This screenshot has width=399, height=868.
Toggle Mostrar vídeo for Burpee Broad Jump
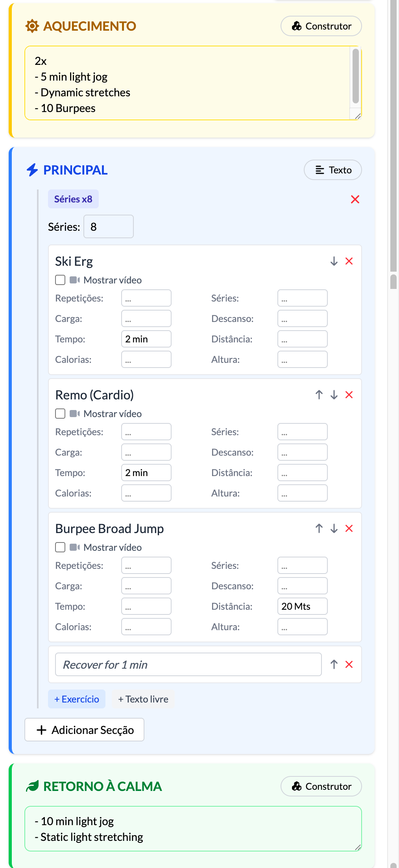coord(60,548)
